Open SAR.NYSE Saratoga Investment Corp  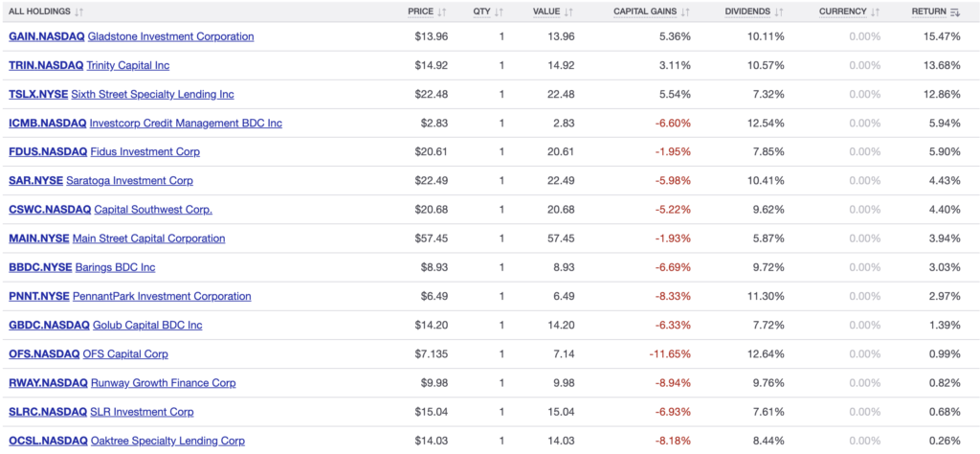[100, 180]
